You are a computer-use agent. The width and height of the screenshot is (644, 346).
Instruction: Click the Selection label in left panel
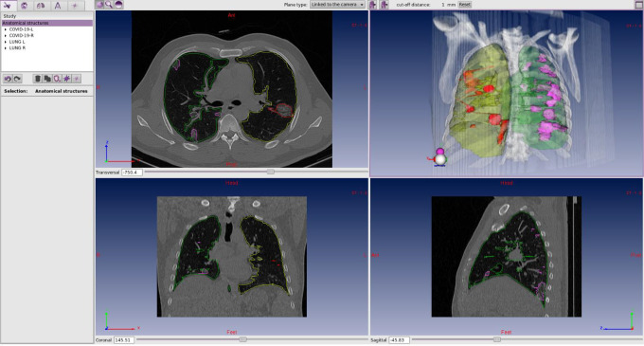(x=15, y=91)
